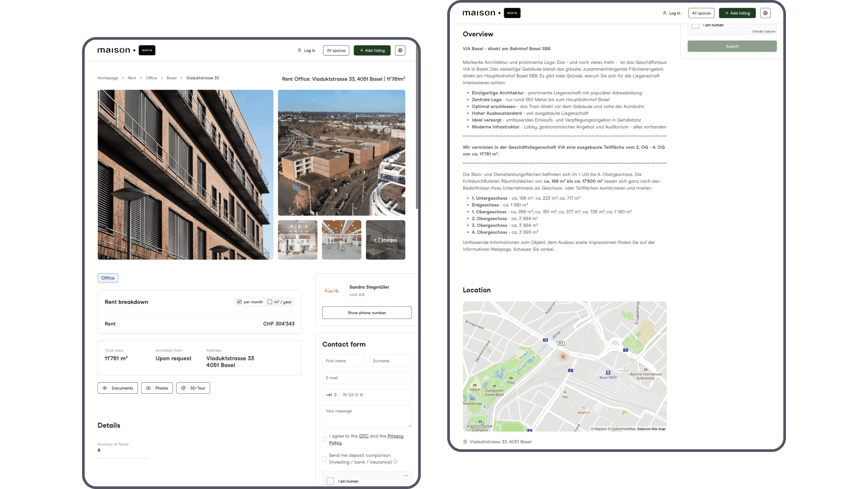This screenshot has height=489, width=868.
Task: Tick the GTC and Privacy Policy agreement checkbox
Action: coord(325,440)
